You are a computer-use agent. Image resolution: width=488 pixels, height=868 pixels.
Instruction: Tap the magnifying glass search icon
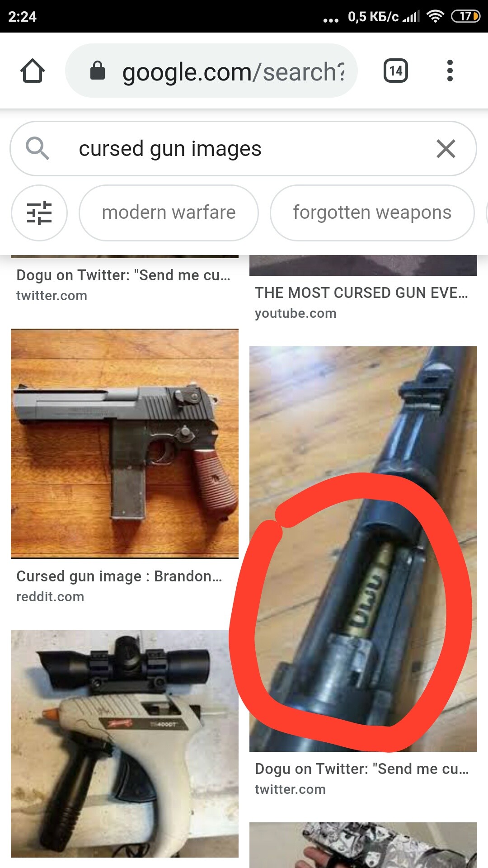[38, 148]
